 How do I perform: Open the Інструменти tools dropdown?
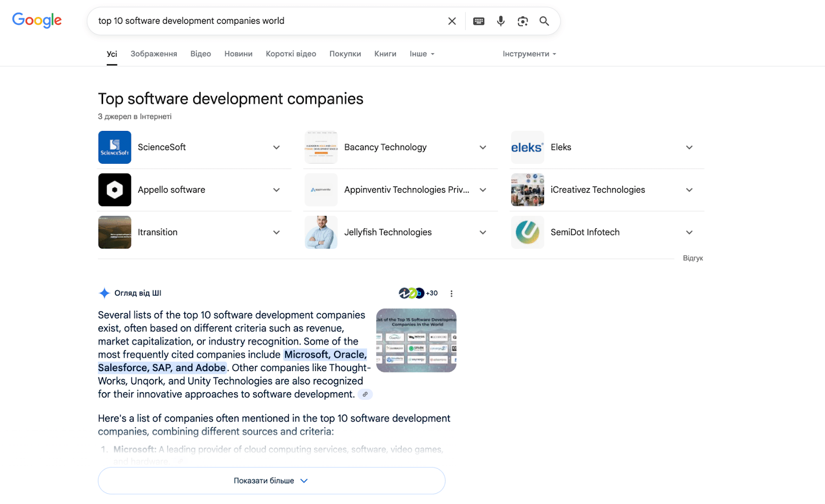[x=530, y=54]
